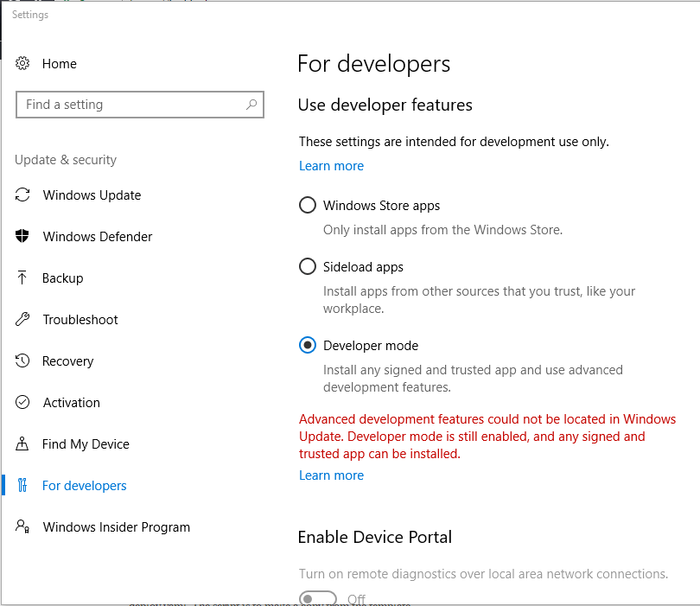The image size is (700, 606).
Task: Click the Windows Insider Program icon
Action: (23, 527)
